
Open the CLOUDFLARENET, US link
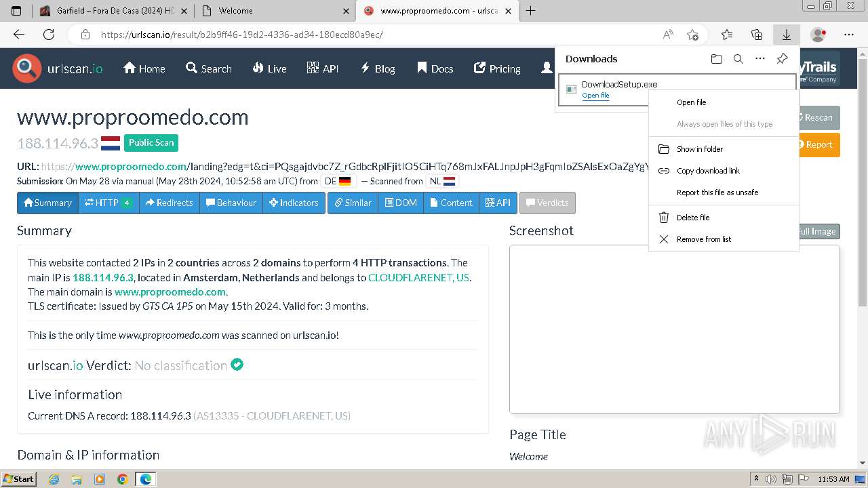[418, 277]
